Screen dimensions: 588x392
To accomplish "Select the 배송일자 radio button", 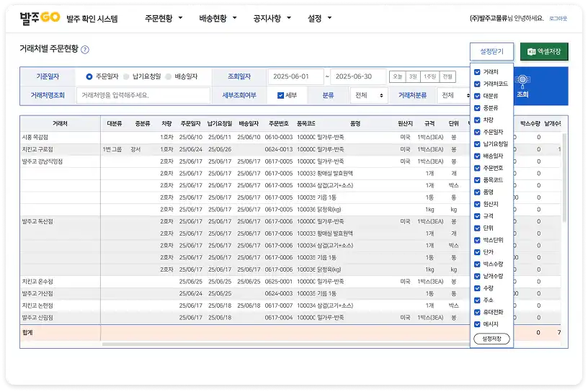I will [x=169, y=76].
